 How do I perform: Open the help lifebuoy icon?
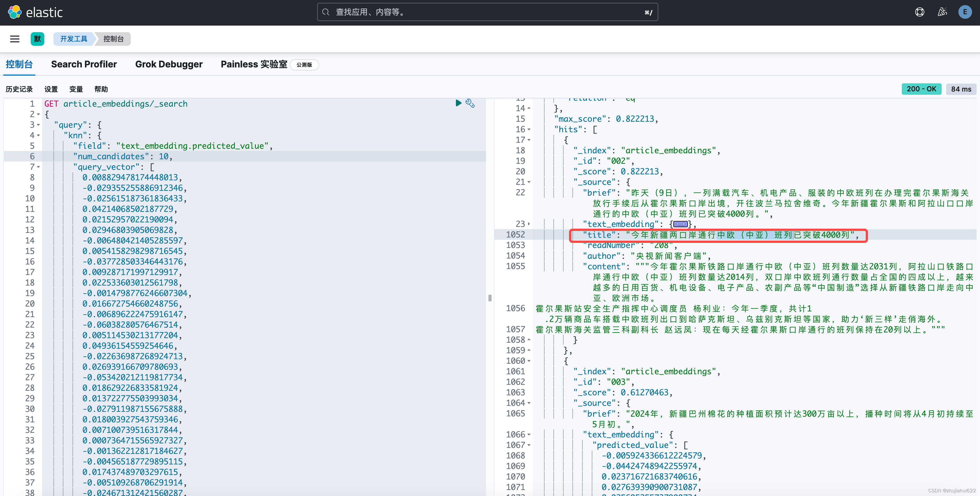[919, 12]
